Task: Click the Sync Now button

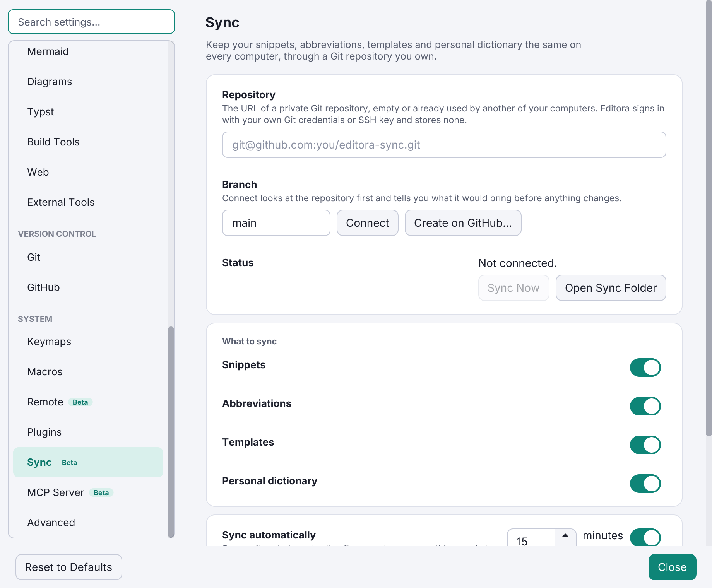Action: pyautogui.click(x=513, y=288)
